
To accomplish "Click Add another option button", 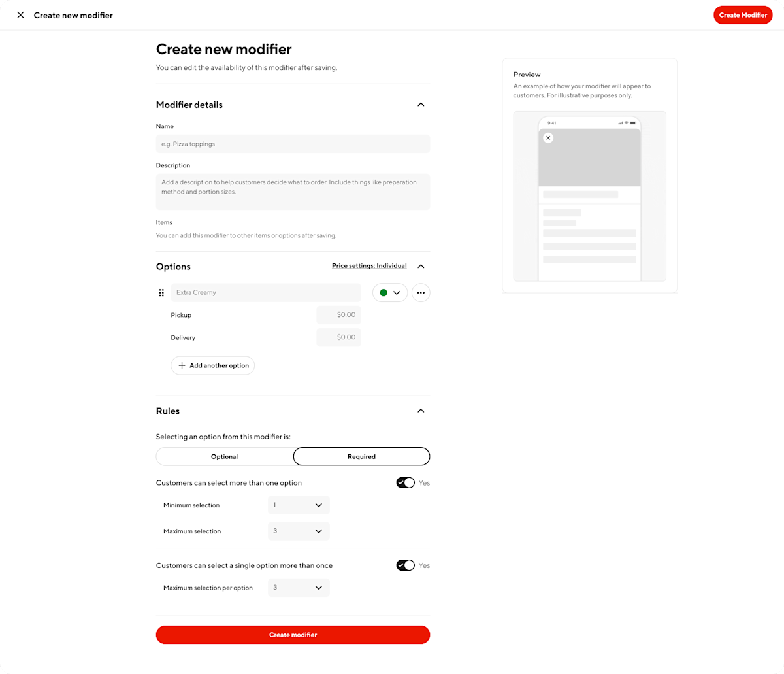I will pyautogui.click(x=213, y=365).
